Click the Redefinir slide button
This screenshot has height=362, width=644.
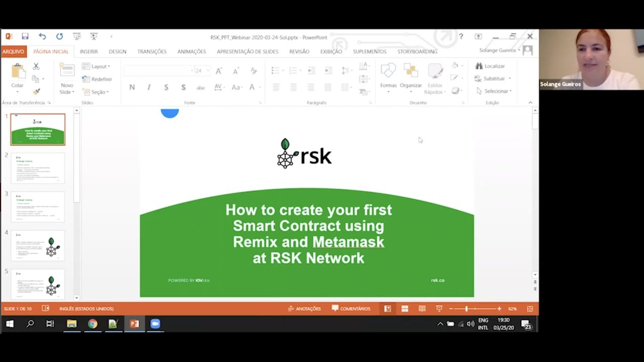pos(97,79)
